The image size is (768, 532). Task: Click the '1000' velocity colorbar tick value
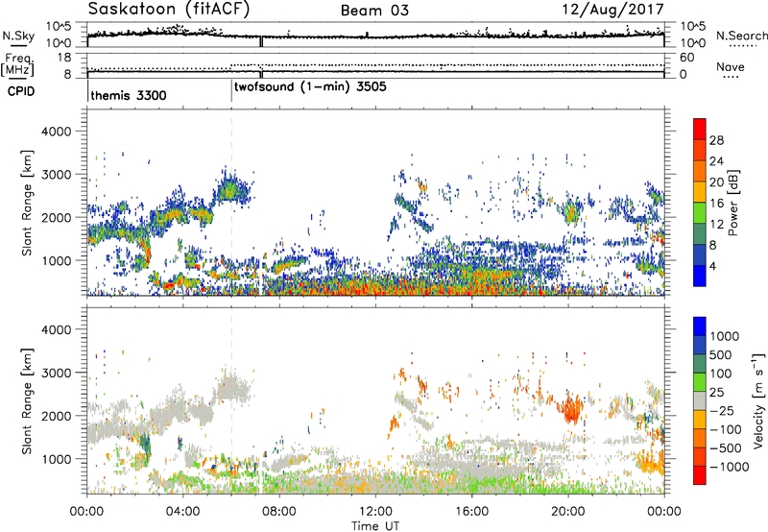click(724, 336)
